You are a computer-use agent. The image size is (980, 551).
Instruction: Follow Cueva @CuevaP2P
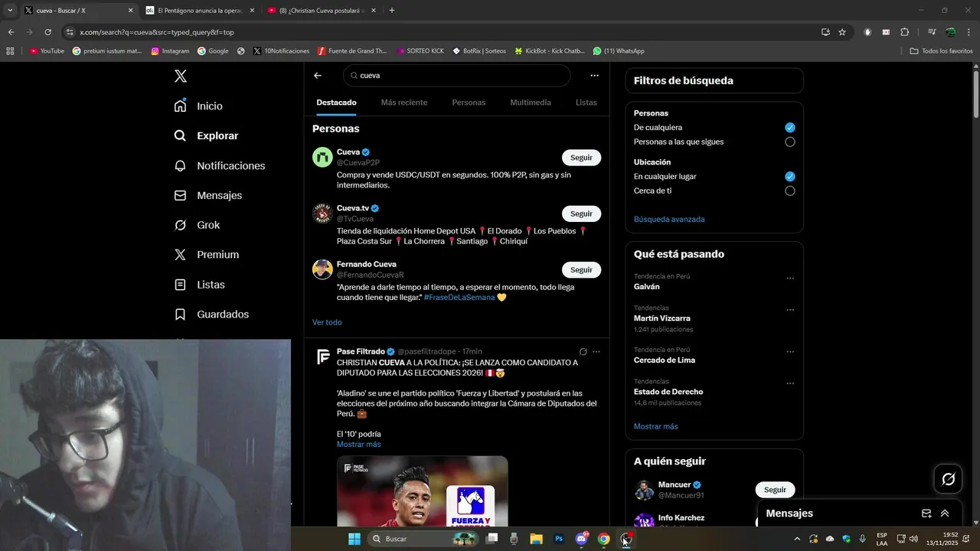(x=581, y=158)
